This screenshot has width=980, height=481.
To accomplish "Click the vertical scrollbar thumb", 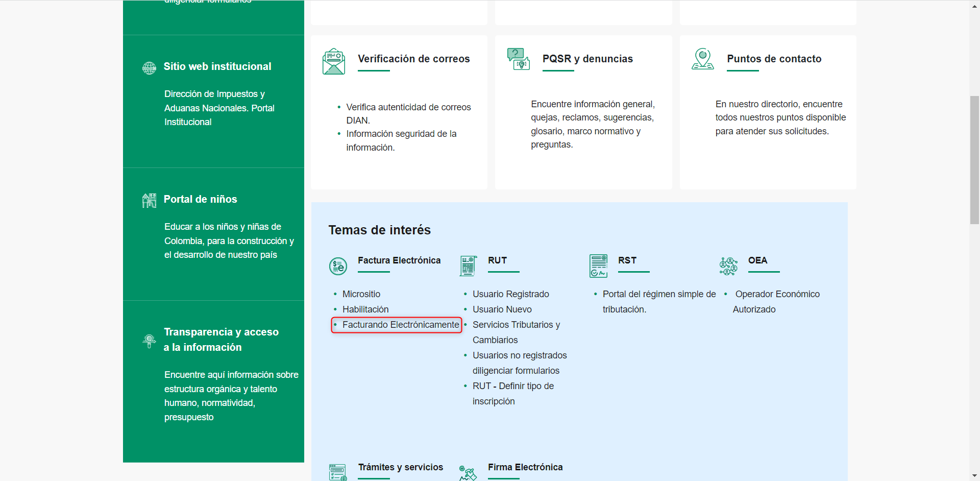I will click(974, 159).
